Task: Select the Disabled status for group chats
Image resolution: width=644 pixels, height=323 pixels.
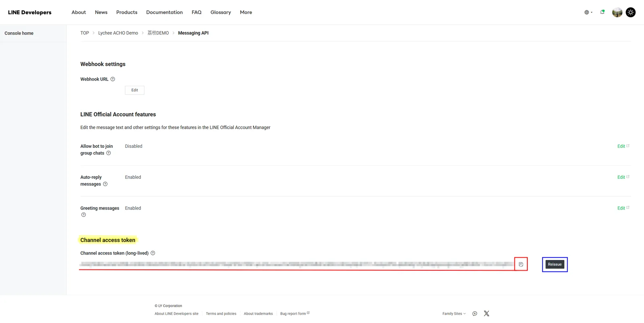Action: pyautogui.click(x=134, y=146)
